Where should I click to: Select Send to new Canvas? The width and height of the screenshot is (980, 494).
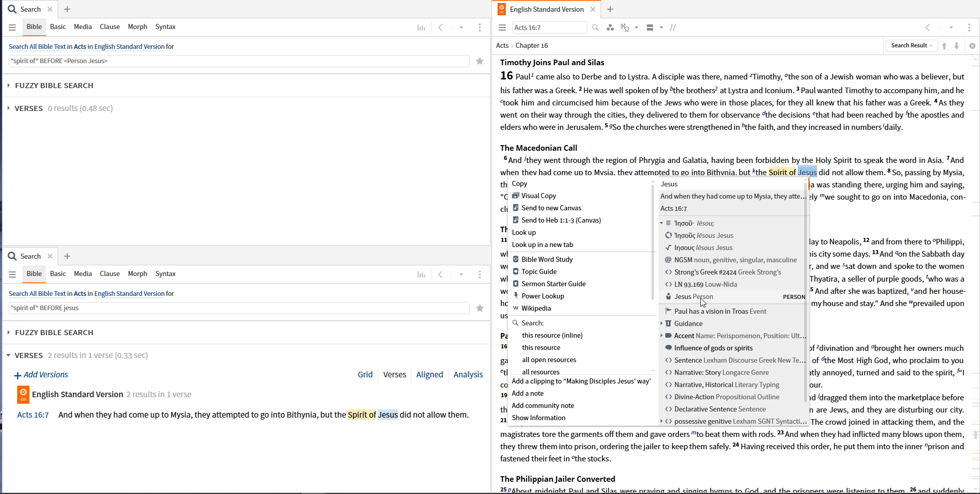pyautogui.click(x=551, y=208)
